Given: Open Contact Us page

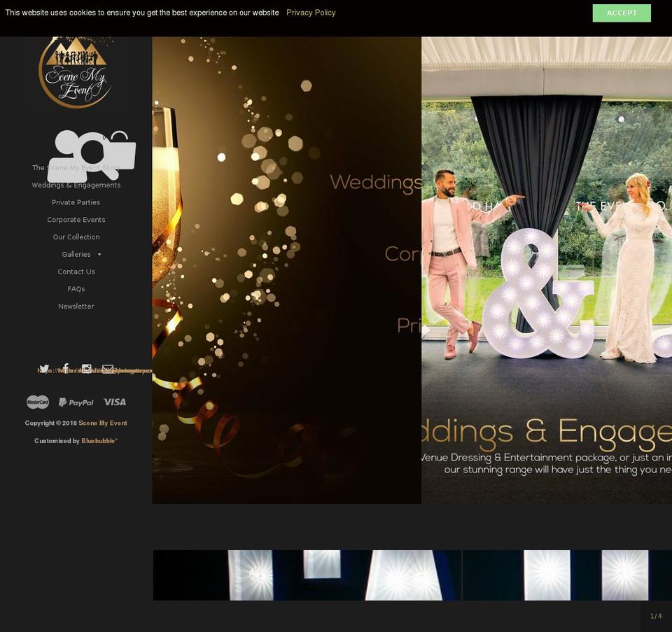Looking at the screenshot, I should point(76,272).
